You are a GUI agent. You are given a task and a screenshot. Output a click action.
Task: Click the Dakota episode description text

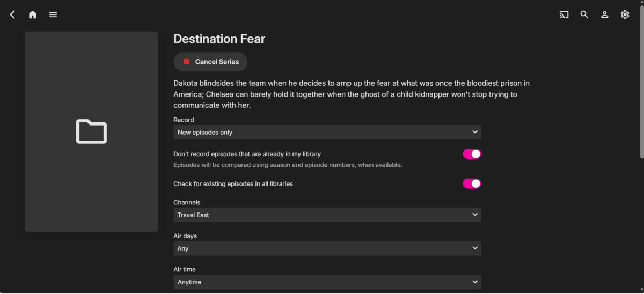tap(352, 94)
